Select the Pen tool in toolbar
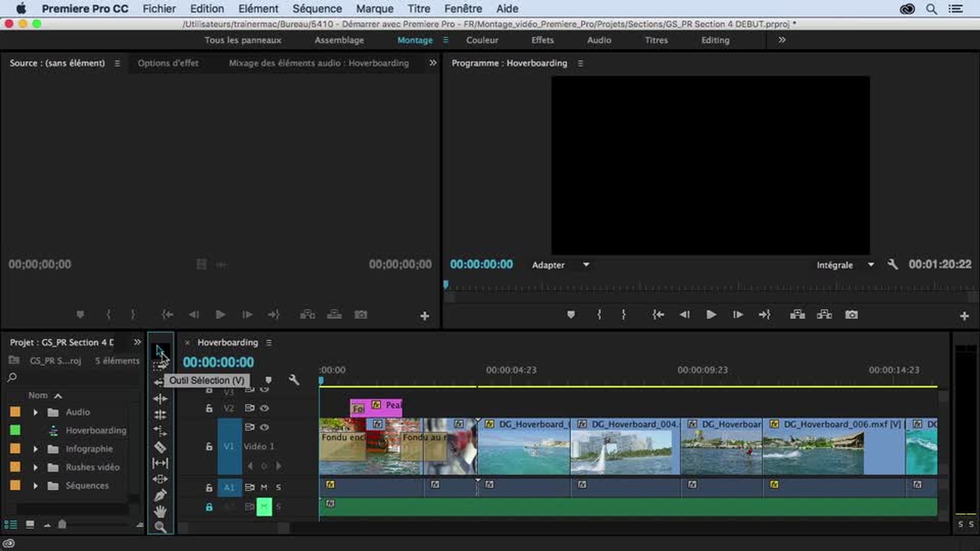980x551 pixels. pyautogui.click(x=160, y=495)
